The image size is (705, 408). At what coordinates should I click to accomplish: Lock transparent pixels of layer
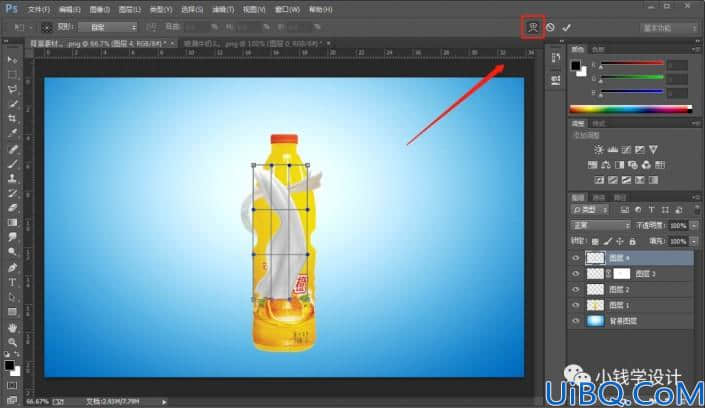[595, 242]
